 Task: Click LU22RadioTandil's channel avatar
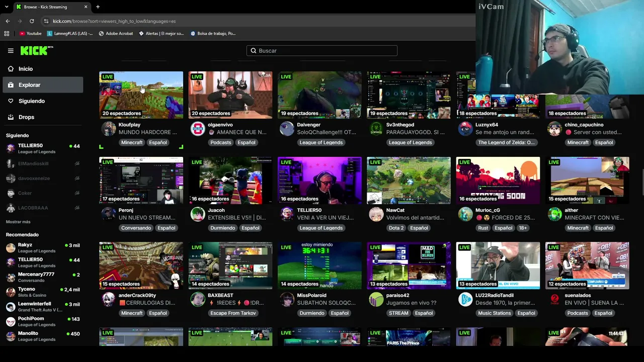(465, 300)
